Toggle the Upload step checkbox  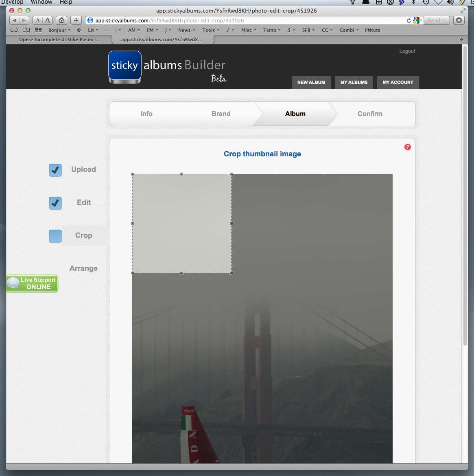pyautogui.click(x=55, y=170)
